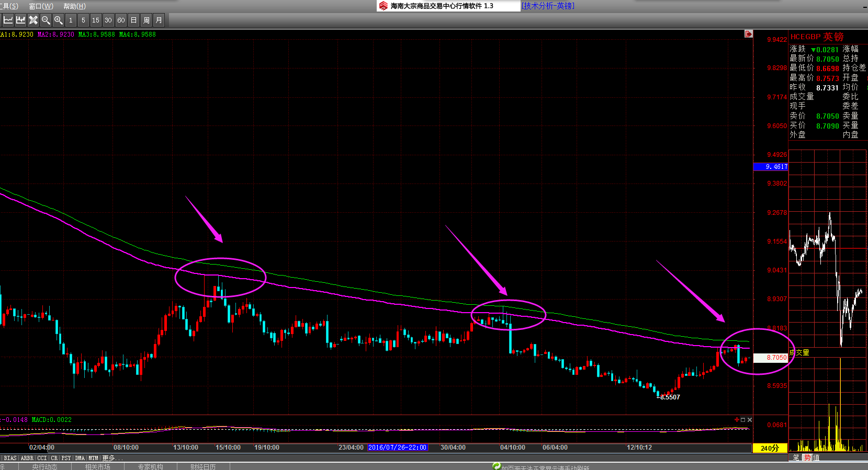868x470 pixels.
Task: Select the PSY indicator tab
Action: (x=66, y=458)
